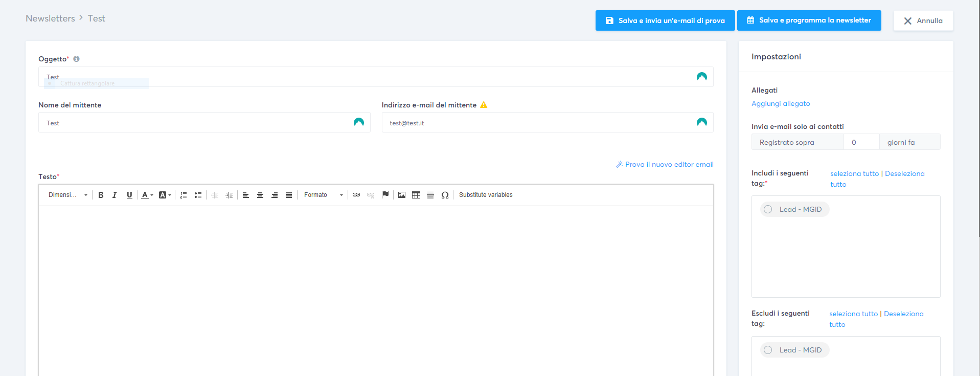Align text right

275,195
